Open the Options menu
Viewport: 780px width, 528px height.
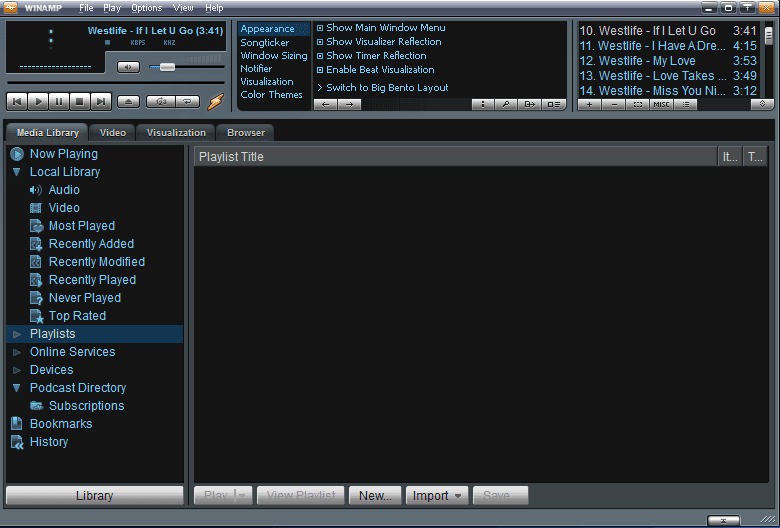[x=147, y=8]
